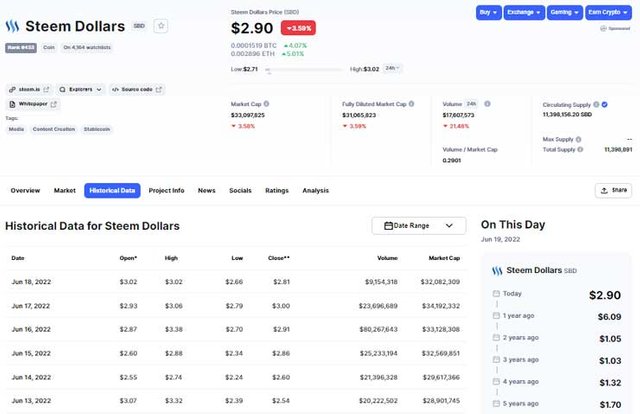Sort table by Date column header

click(18, 258)
